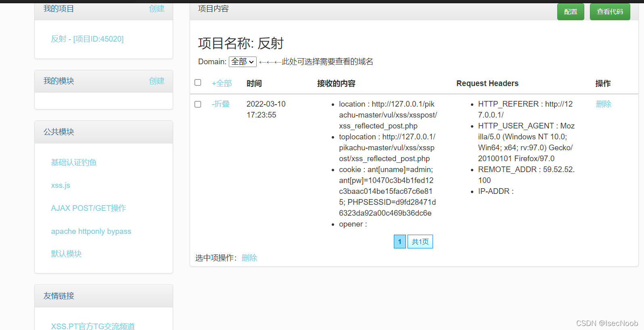This screenshot has width=644, height=330.
Task: Click the 友情链接 panel heading
Action: point(59,296)
